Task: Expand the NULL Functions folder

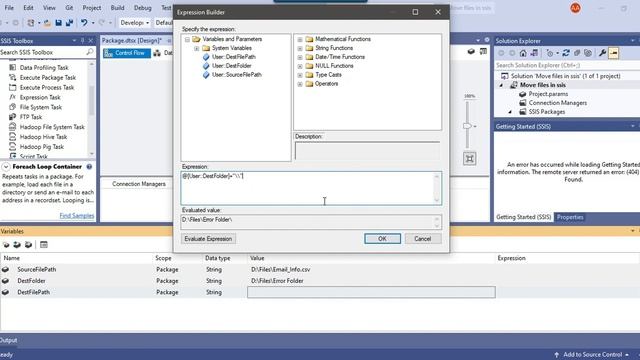Action: point(300,66)
